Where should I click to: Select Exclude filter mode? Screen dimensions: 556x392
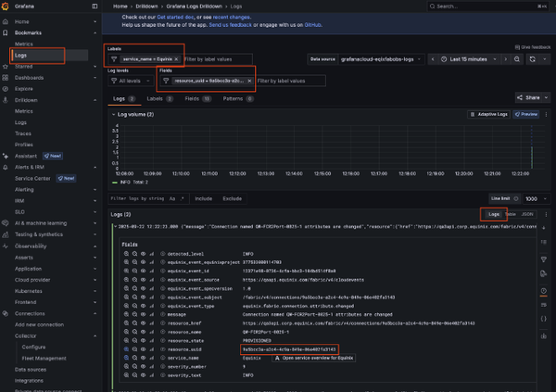[232, 198]
